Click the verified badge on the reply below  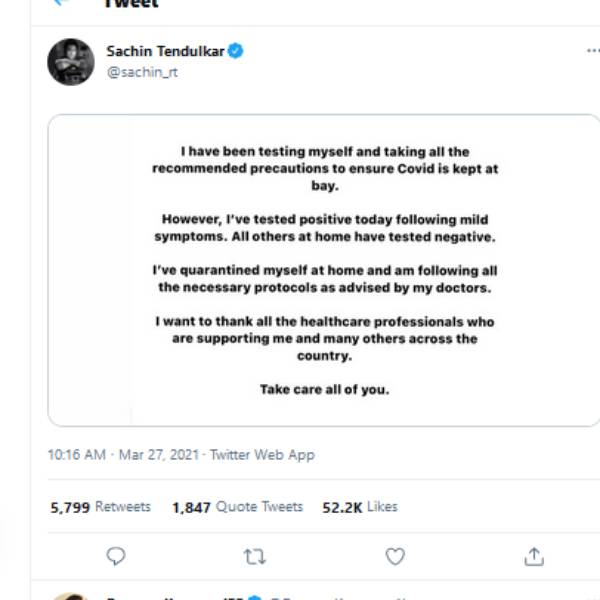pos(255,598)
